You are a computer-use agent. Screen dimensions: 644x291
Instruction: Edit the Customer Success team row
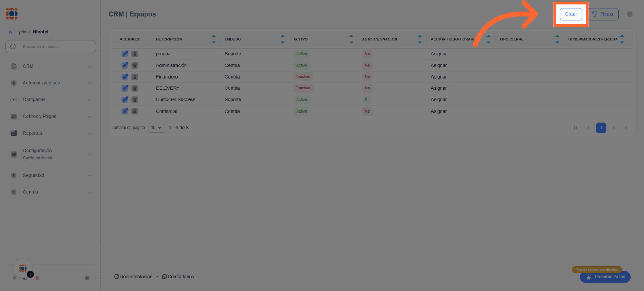(x=125, y=100)
